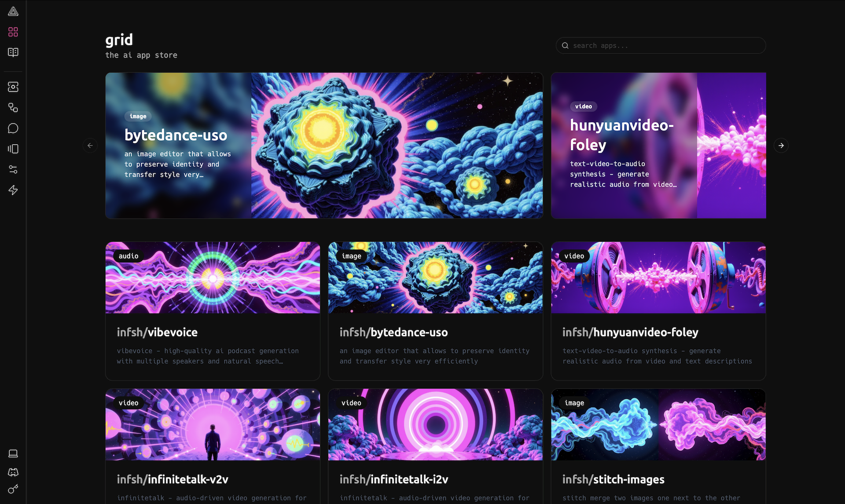Open the sliders settings icon in sidebar
Viewport: 845px width, 504px height.
click(13, 169)
